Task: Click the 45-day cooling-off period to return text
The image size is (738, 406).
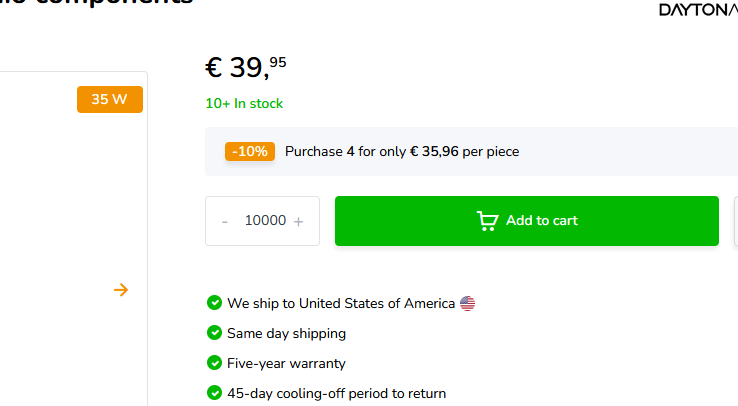Action: 336,393
